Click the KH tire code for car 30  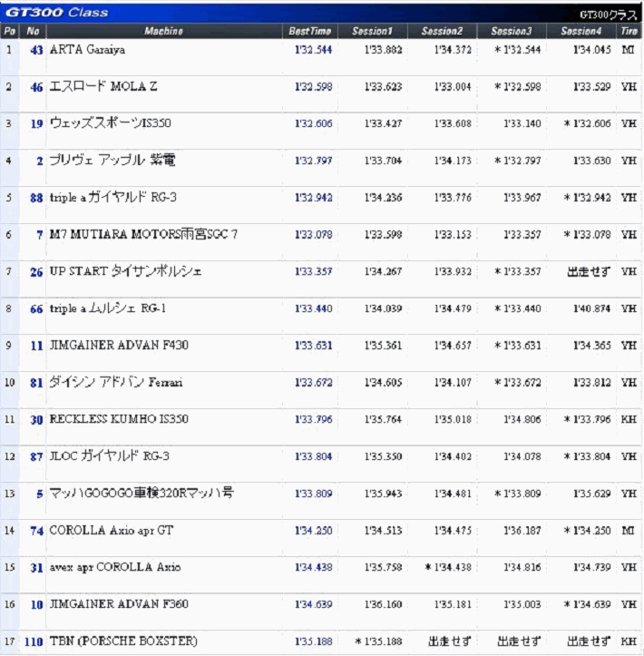click(629, 419)
